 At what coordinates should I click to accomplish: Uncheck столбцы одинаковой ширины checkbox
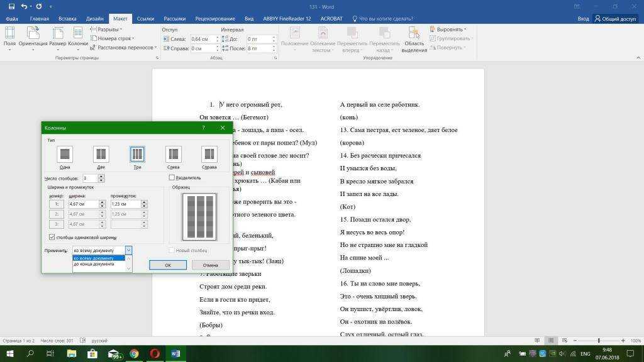tap(52, 238)
